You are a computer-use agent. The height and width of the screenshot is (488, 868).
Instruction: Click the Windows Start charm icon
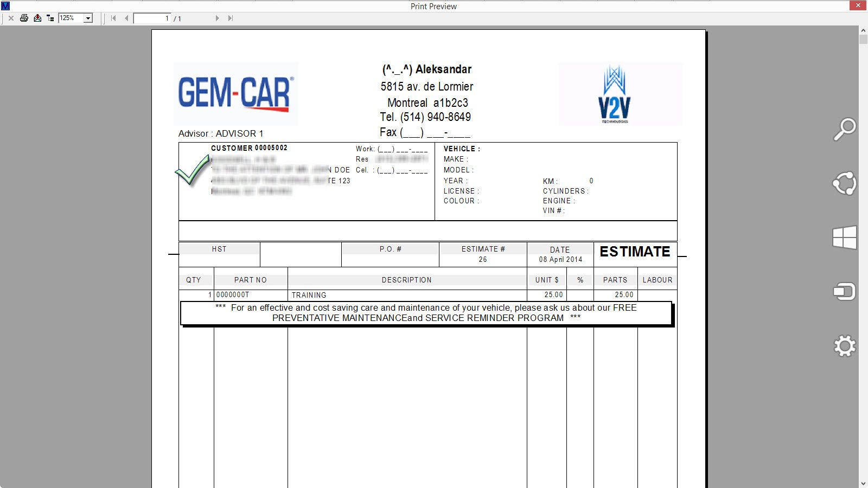coord(845,237)
